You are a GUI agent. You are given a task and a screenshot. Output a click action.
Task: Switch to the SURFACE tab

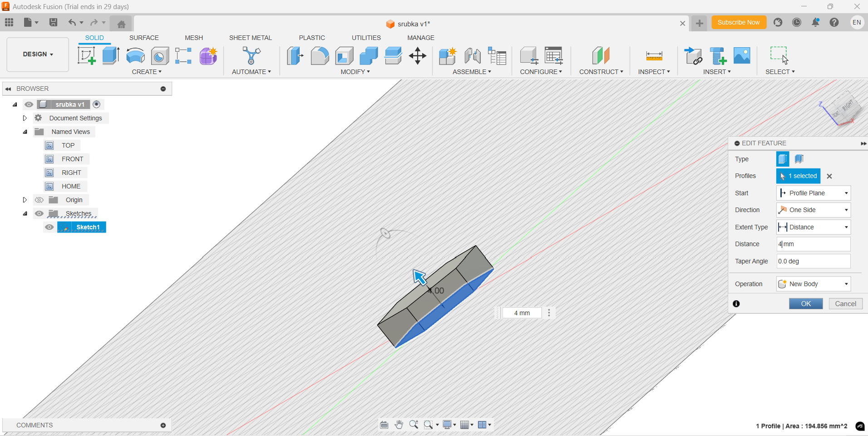[x=144, y=38]
